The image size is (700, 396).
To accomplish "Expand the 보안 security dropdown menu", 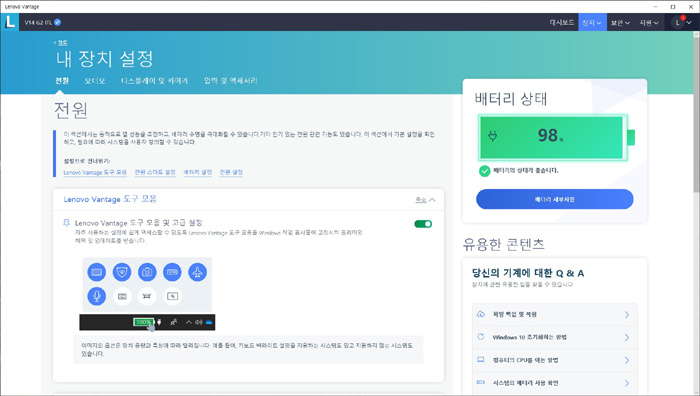I will (x=620, y=22).
